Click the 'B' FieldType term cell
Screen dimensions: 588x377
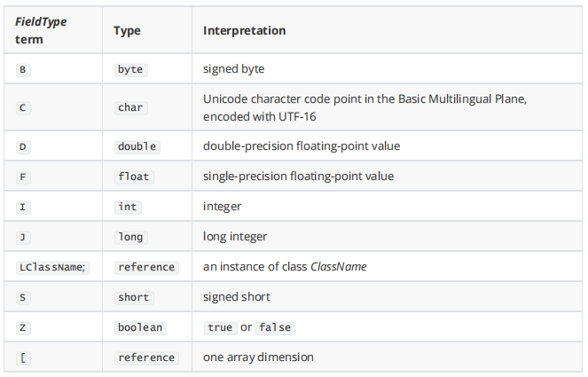click(x=22, y=69)
